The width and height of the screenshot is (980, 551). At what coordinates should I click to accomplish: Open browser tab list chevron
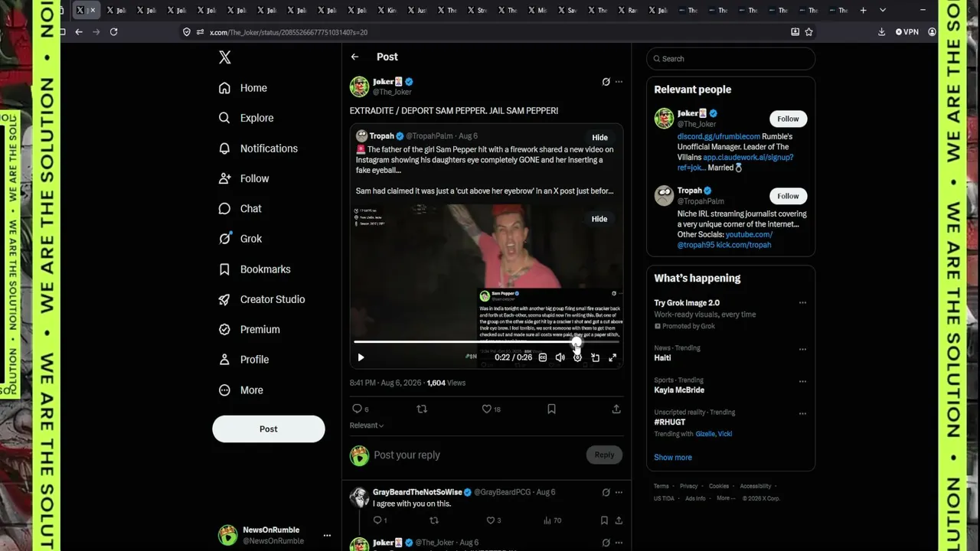point(883,10)
